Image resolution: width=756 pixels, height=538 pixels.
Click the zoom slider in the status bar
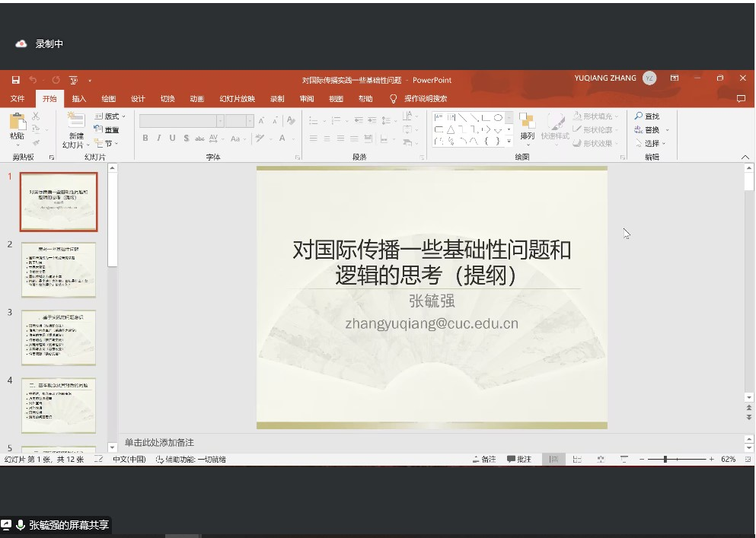665,460
